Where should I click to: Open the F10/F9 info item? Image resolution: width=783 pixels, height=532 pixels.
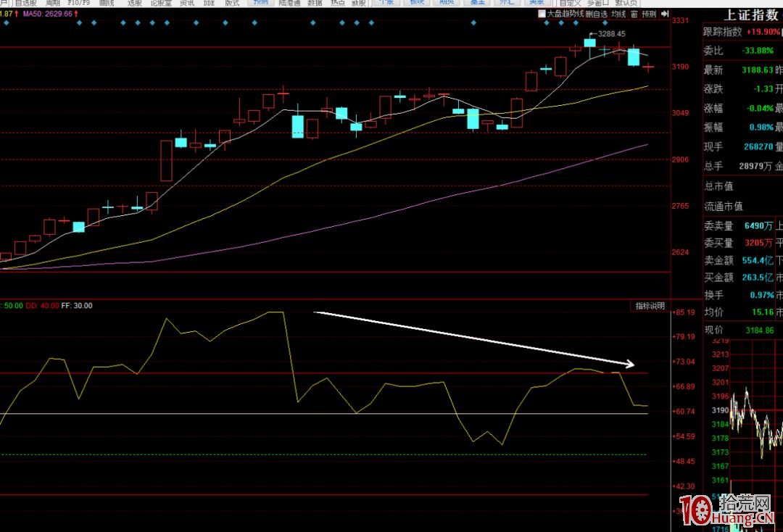pos(79,3)
